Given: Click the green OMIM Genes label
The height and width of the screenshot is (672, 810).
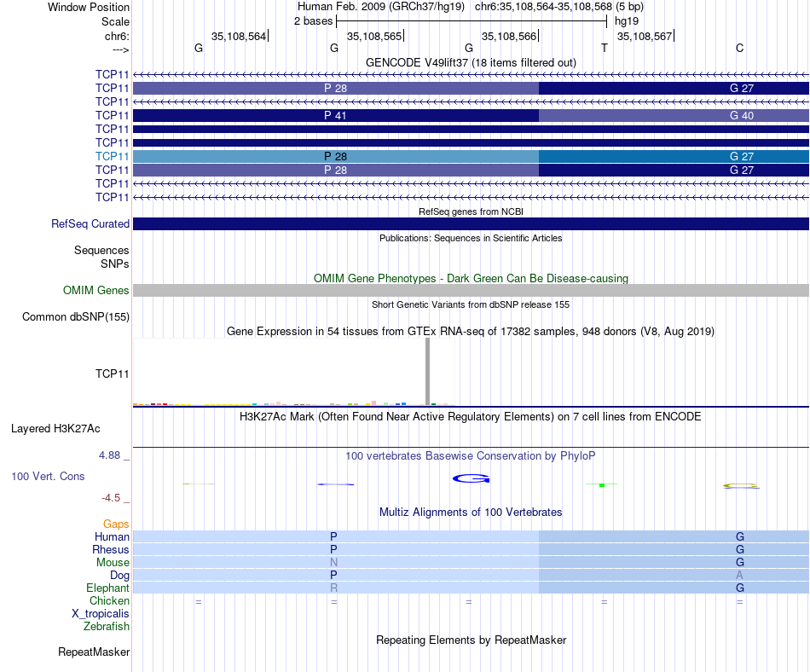Looking at the screenshot, I should pos(95,290).
